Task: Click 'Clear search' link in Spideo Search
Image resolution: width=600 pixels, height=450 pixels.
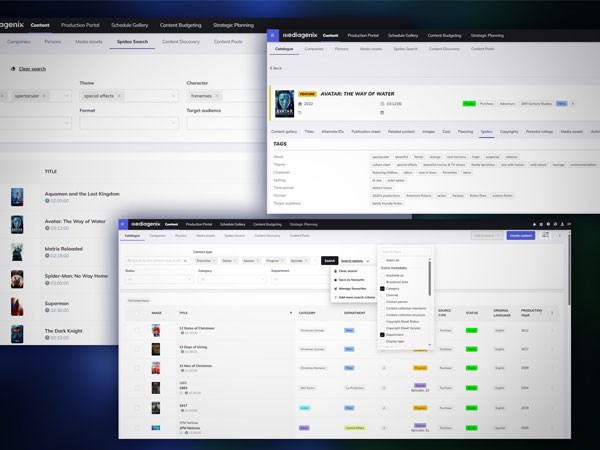Action: point(32,69)
